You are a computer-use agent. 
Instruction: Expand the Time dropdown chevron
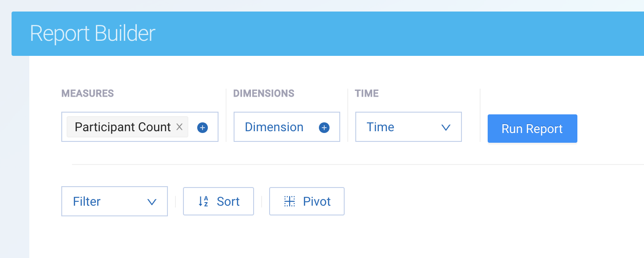446,128
